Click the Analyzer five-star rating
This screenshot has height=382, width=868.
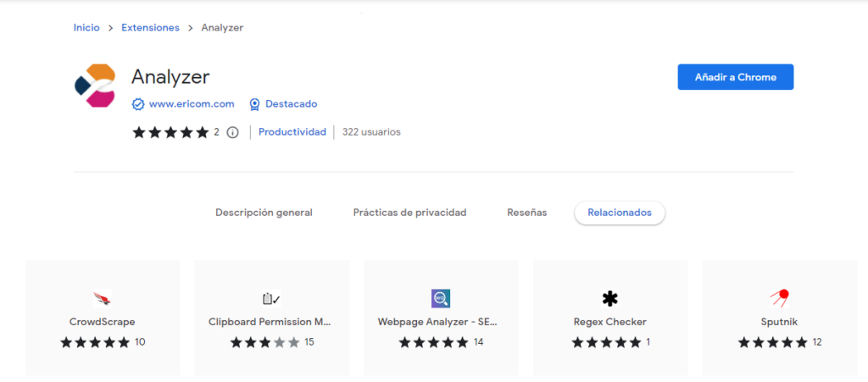pos(170,133)
